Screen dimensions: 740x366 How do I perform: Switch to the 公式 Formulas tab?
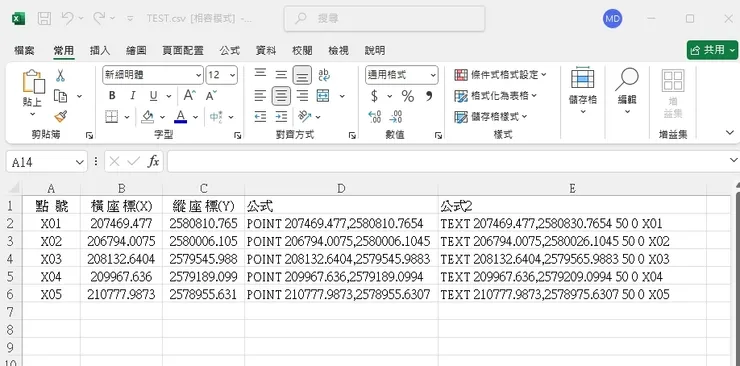(x=230, y=50)
